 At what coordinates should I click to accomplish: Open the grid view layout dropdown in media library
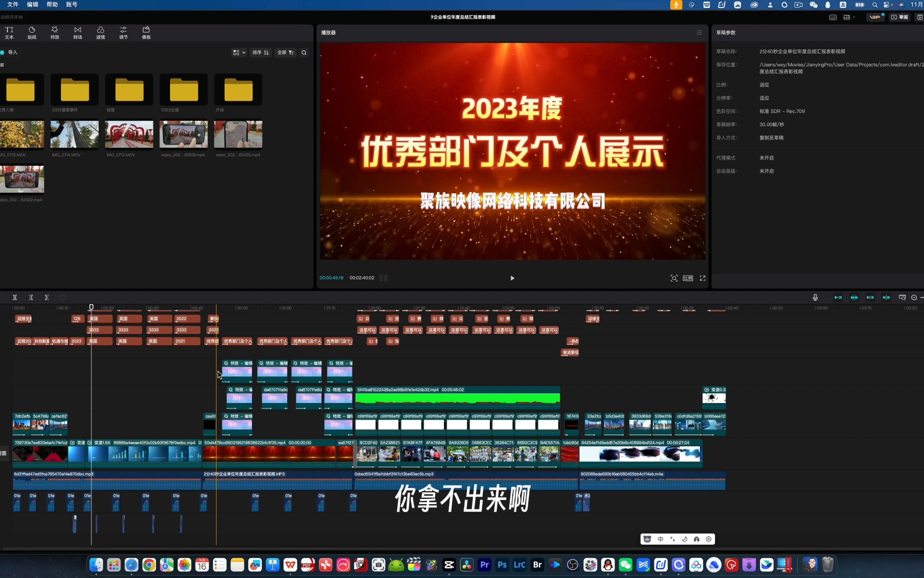[238, 52]
